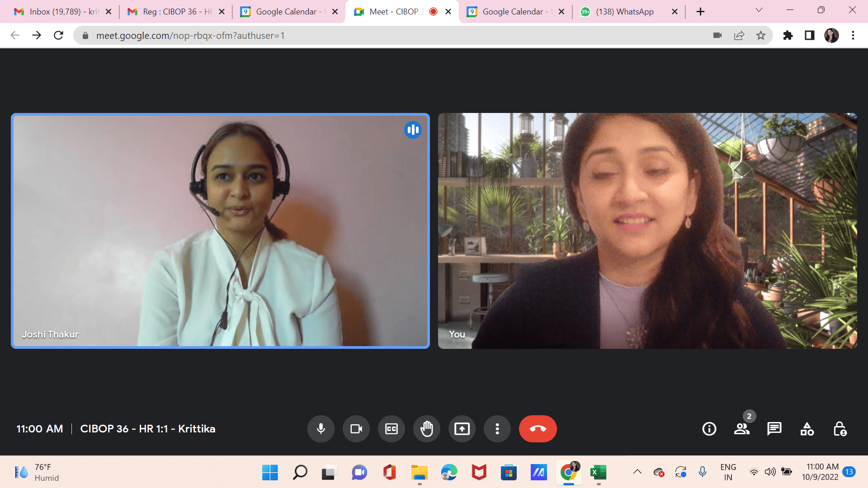Open more options three-dot menu in Meet
This screenshot has height=488, width=868.
click(x=497, y=429)
